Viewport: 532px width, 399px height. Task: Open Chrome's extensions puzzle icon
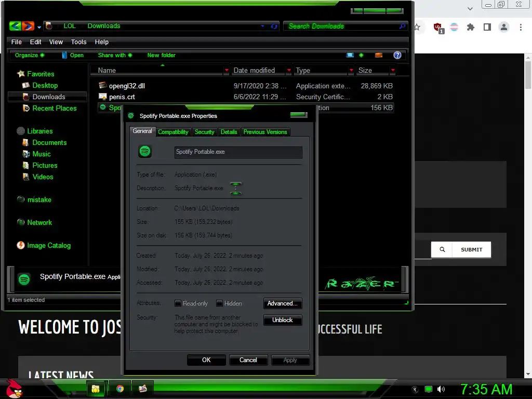(470, 27)
